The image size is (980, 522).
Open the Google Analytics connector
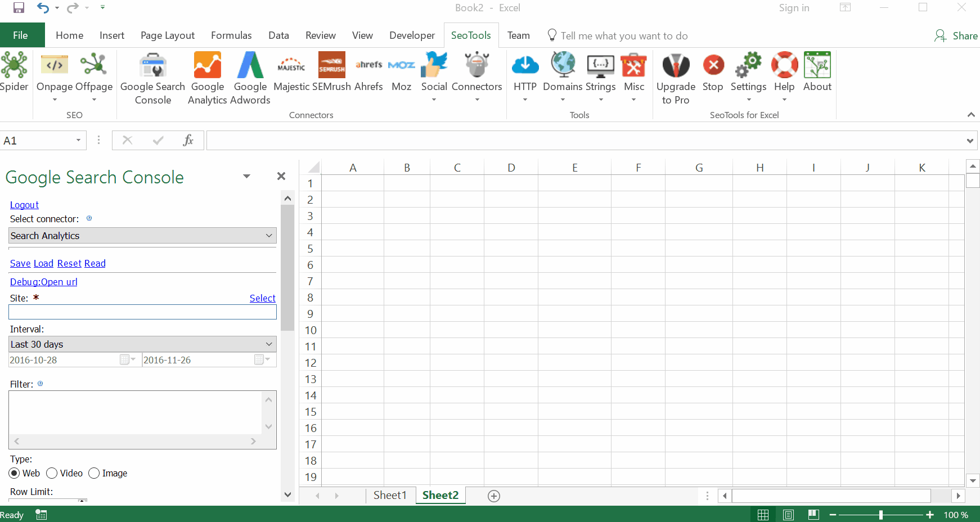207,73
